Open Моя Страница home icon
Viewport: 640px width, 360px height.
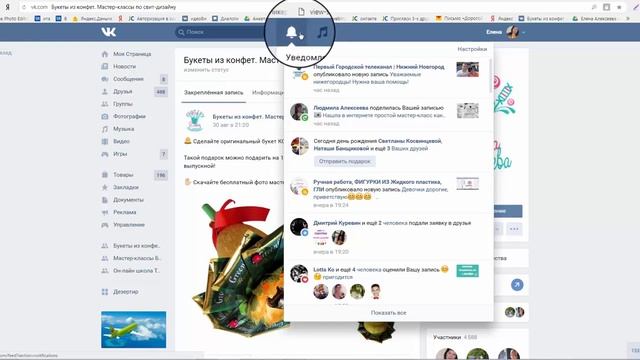point(105,54)
